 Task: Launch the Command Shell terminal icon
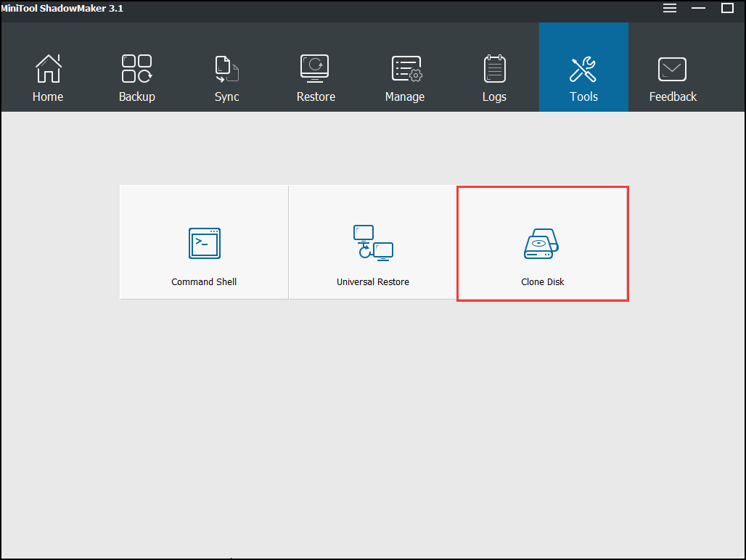tap(204, 244)
